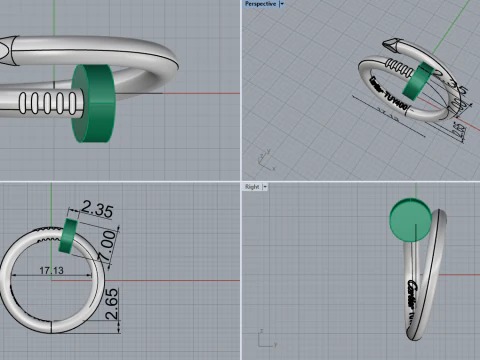The image size is (480, 360).
Task: Select the grooved nail shank in top-left viewport
Action: tap(47, 103)
